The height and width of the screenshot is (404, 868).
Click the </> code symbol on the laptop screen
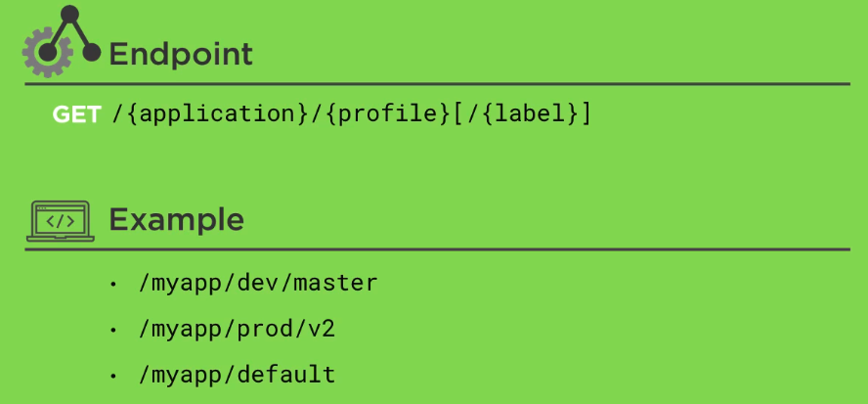[x=60, y=219]
